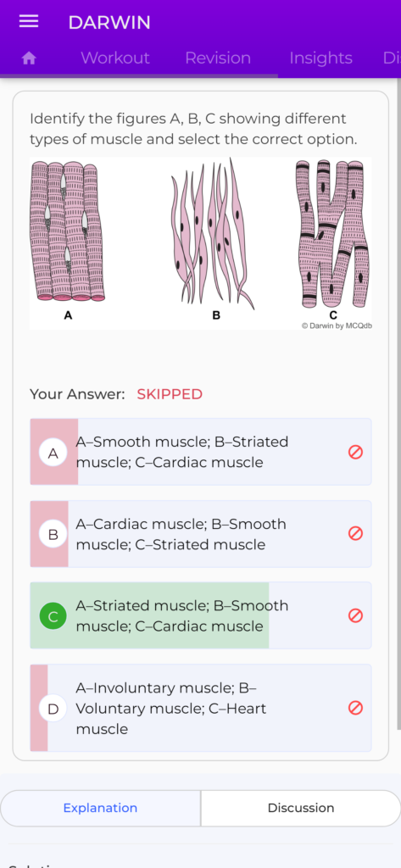Open the muscle types figure image
This screenshot has width=401, height=868.
pyautogui.click(x=200, y=243)
